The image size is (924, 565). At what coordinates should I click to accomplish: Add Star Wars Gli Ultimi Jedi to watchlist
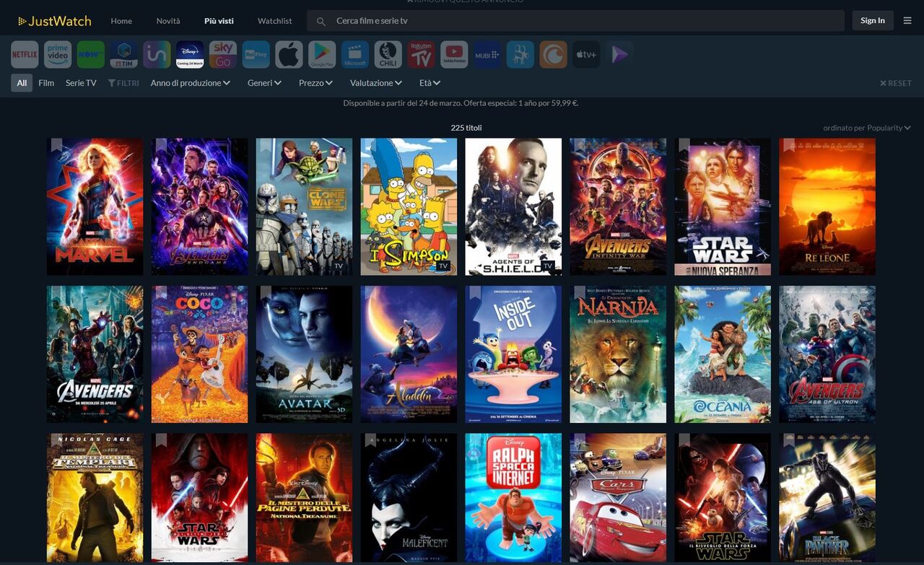161,440
